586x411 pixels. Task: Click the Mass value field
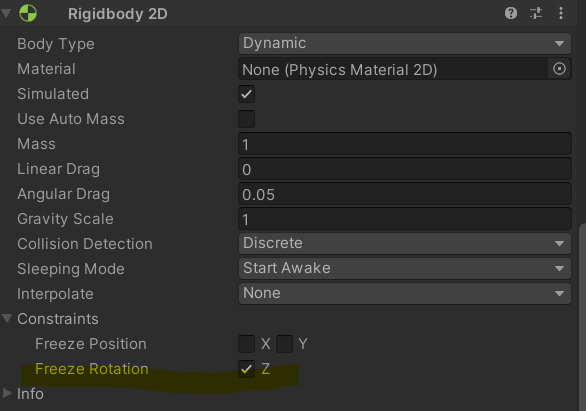click(x=405, y=144)
